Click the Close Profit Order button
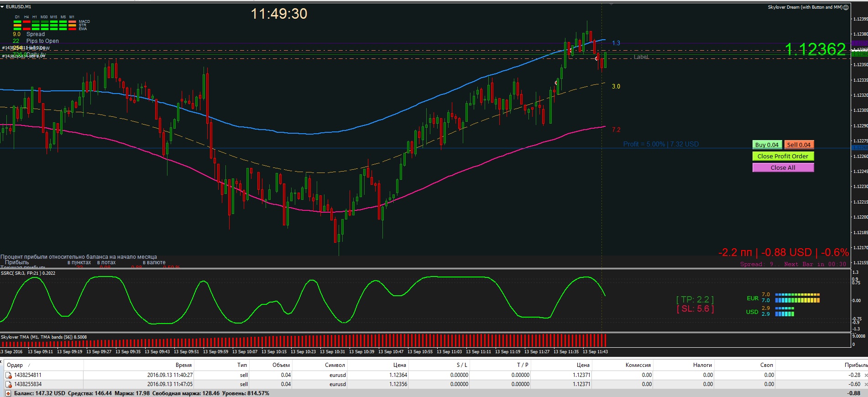 tap(783, 156)
